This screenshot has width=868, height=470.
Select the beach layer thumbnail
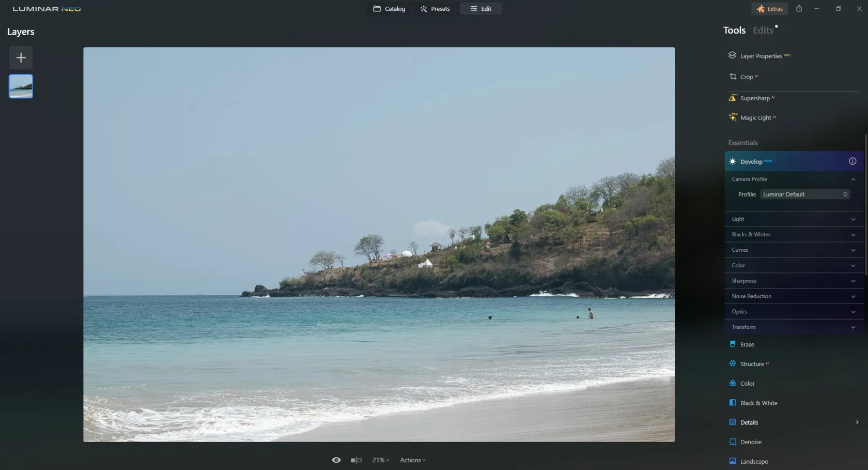tap(21, 86)
